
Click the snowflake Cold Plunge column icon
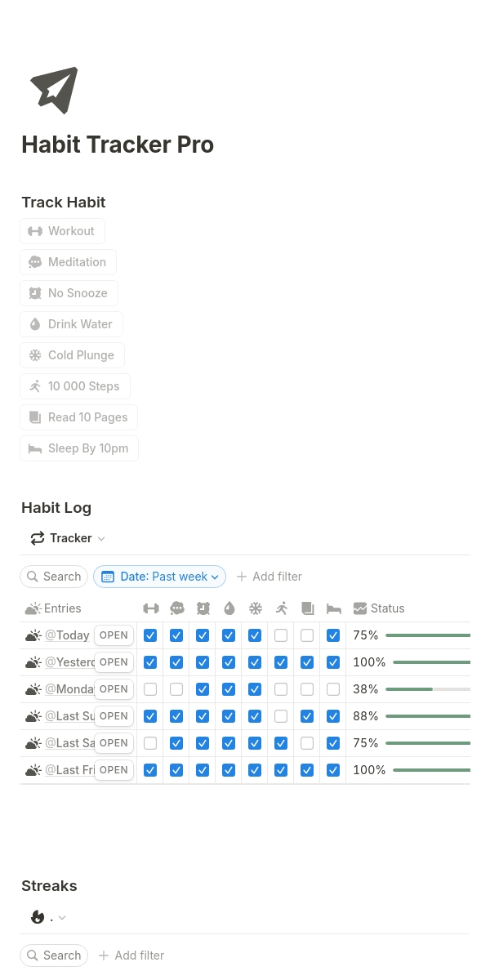coord(255,608)
